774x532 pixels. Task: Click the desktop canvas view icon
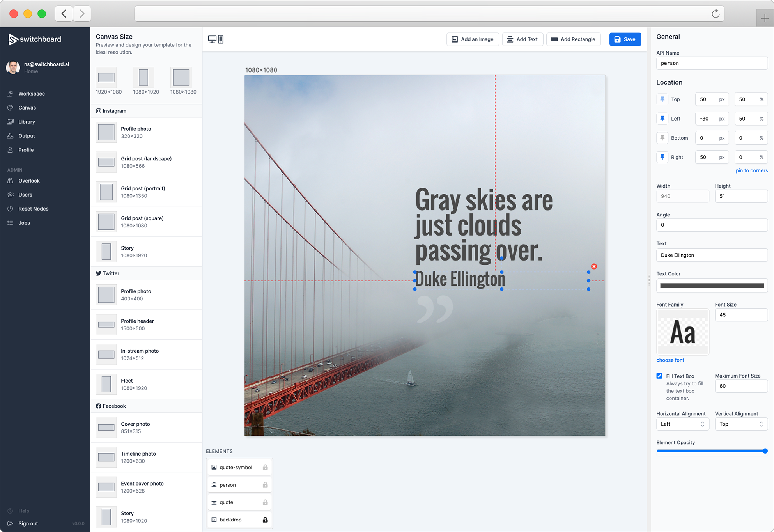213,39
